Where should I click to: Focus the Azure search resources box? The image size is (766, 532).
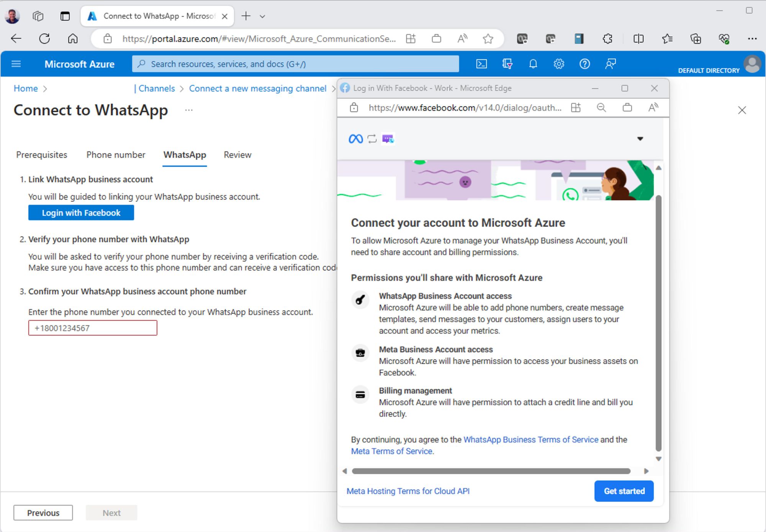pyautogui.click(x=295, y=64)
